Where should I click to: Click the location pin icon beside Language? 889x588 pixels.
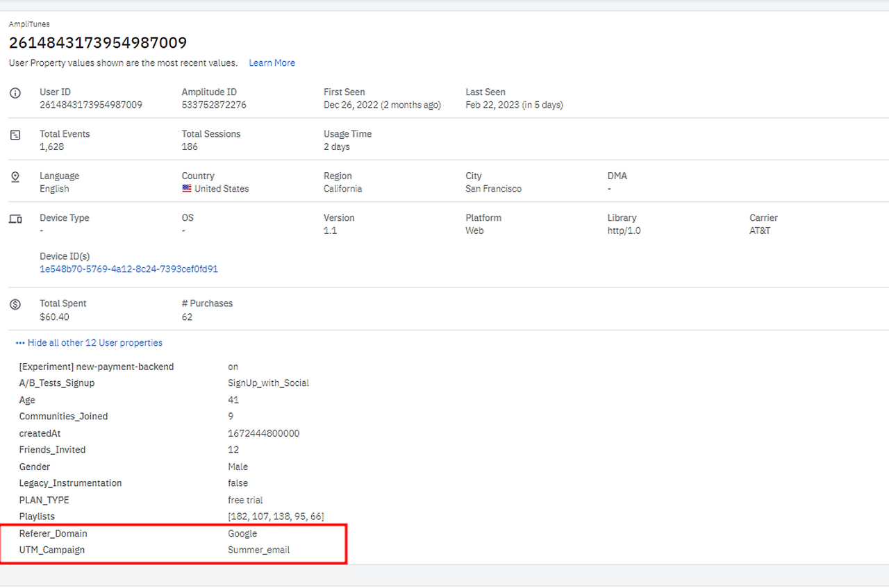click(x=15, y=177)
